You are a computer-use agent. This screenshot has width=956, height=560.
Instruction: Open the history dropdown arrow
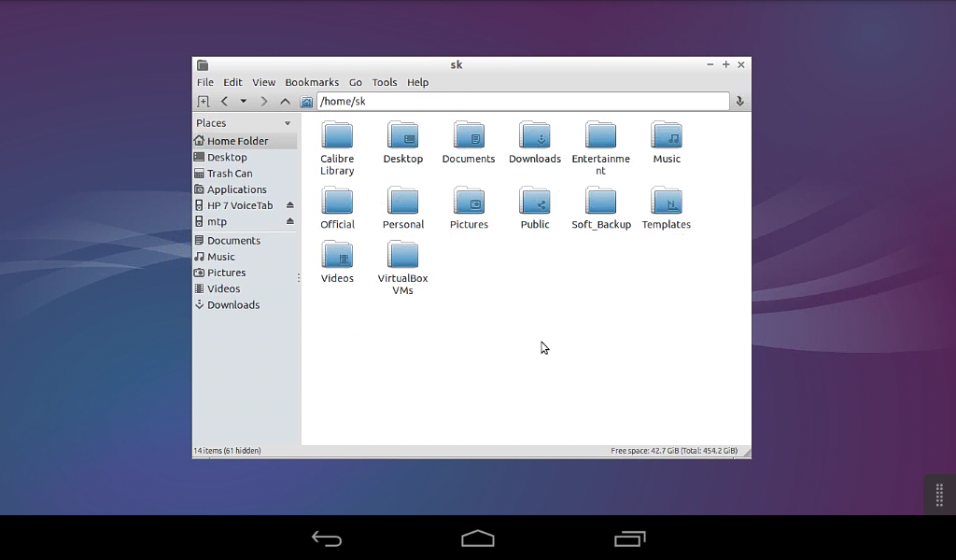click(x=244, y=102)
